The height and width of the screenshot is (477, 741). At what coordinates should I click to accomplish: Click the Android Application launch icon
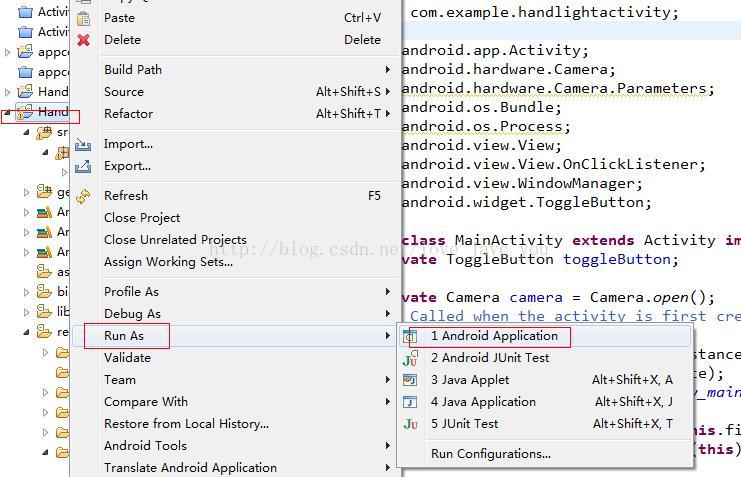(x=410, y=336)
